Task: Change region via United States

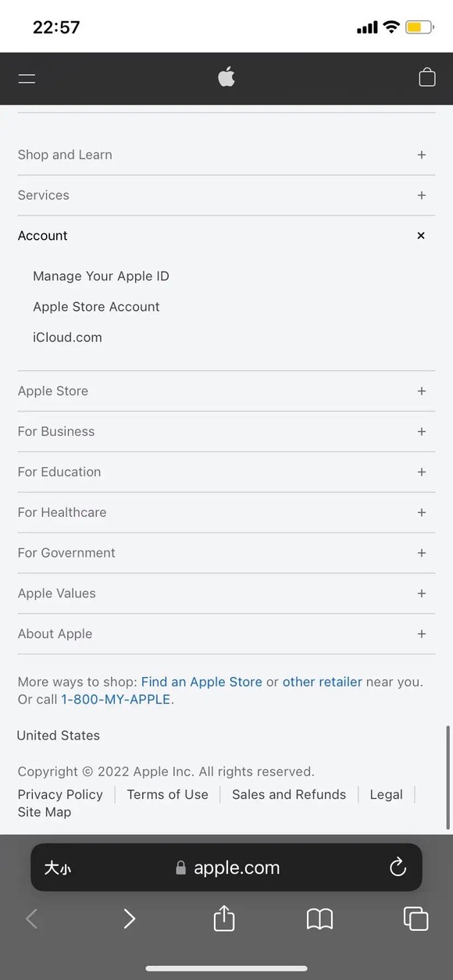Action: [59, 736]
